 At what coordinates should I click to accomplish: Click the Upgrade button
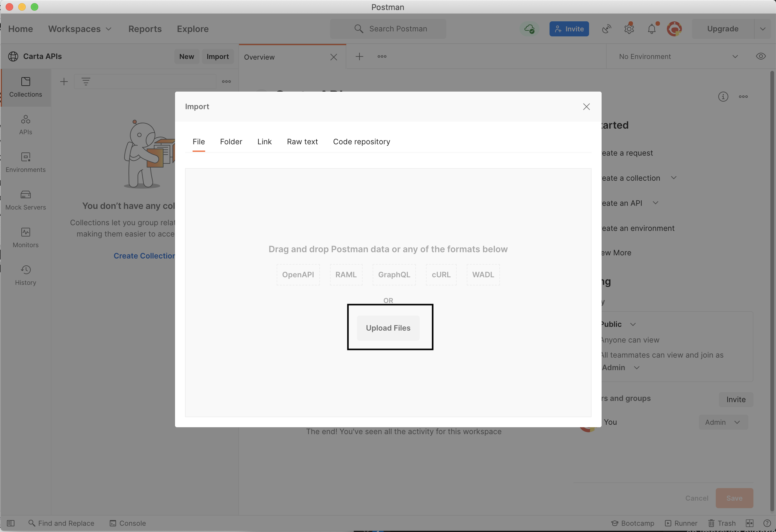(x=723, y=29)
